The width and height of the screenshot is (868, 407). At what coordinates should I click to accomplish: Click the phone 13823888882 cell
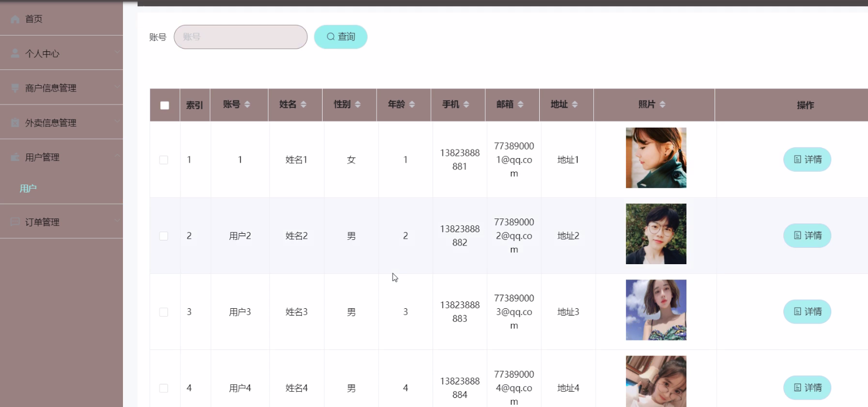tap(460, 236)
